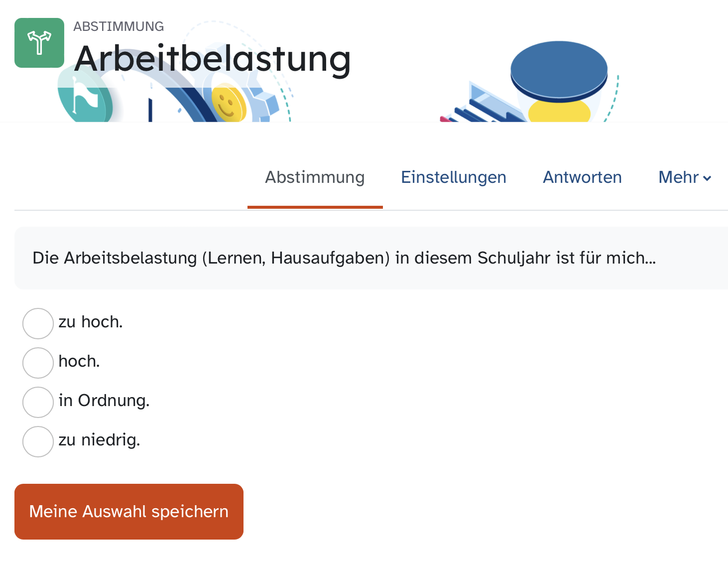This screenshot has height=563, width=728.
Task: Click the question text about Arbeitsbelastung
Action: point(344,258)
